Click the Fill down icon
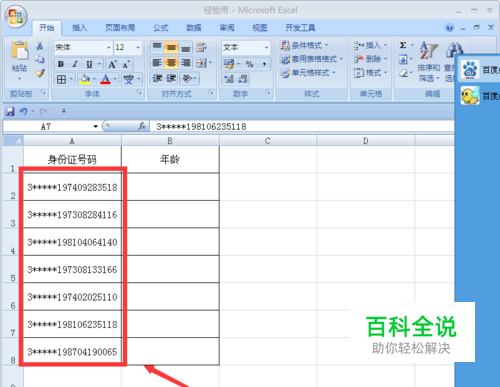The image size is (500, 387). (x=403, y=60)
